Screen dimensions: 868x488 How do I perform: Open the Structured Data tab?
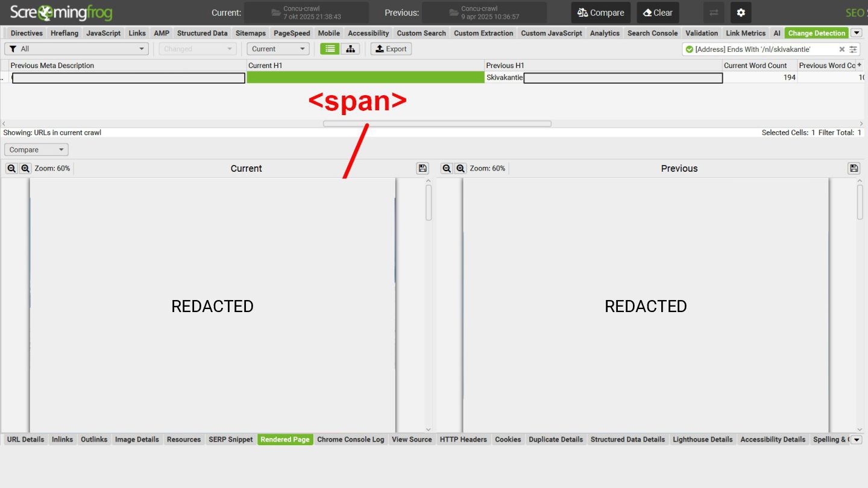click(x=202, y=33)
